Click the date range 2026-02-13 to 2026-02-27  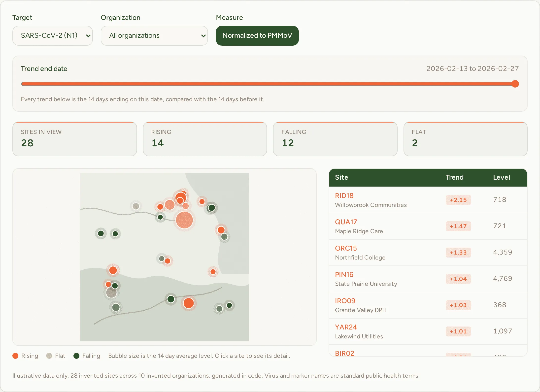pyautogui.click(x=472, y=68)
